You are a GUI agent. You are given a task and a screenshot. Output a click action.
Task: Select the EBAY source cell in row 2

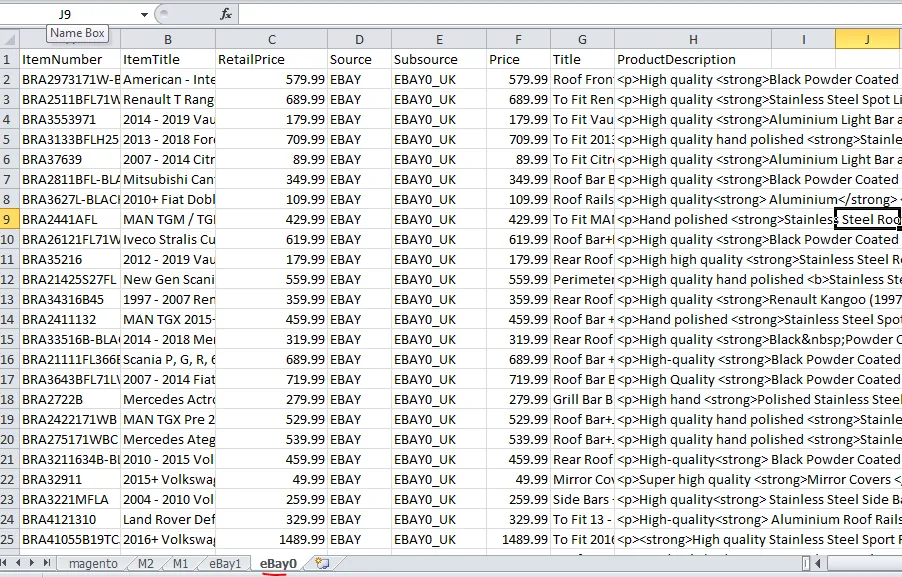(x=360, y=79)
